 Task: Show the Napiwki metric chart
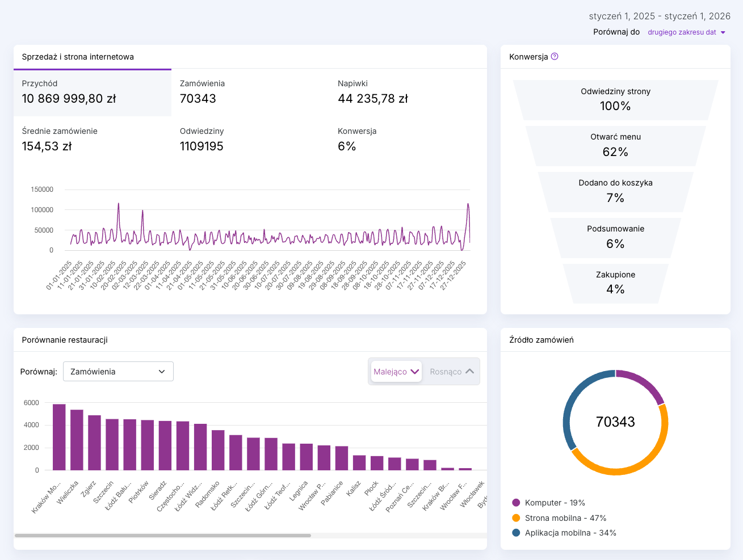pyautogui.click(x=408, y=92)
